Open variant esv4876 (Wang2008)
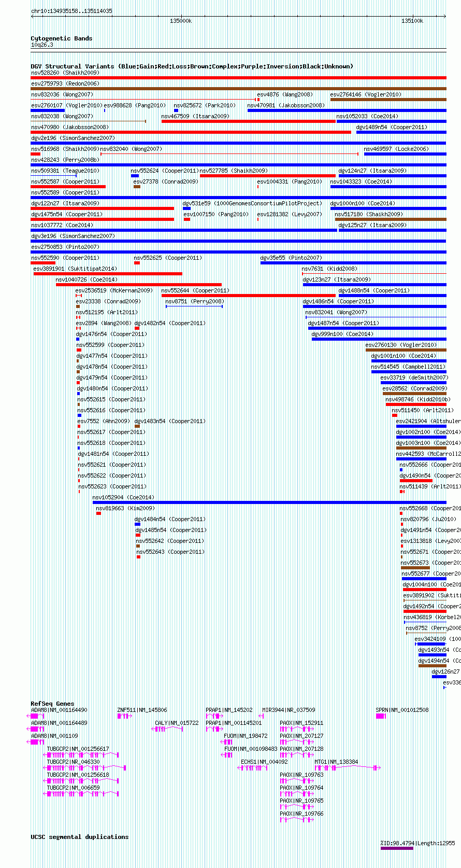This screenshot has width=461, height=868. 285,94
